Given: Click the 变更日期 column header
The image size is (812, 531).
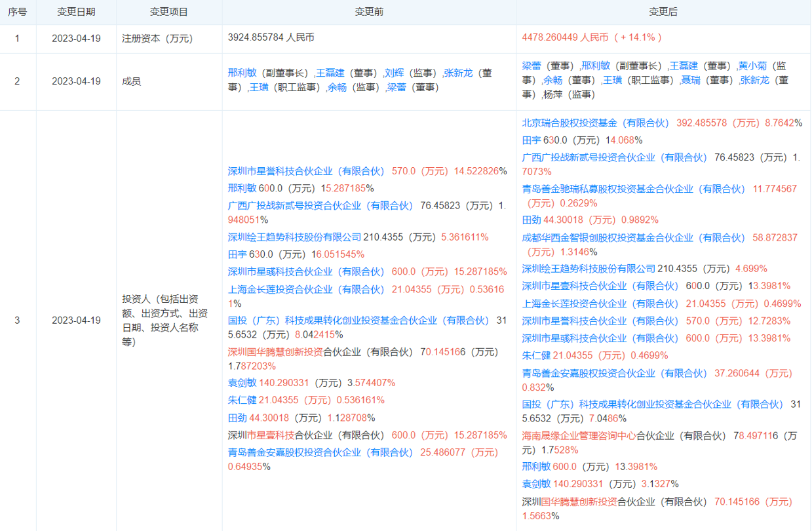Looking at the screenshot, I should tap(76, 12).
